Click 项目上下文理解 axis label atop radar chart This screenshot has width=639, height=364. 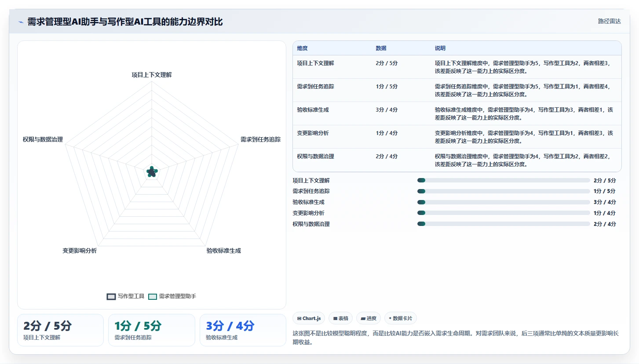point(152,75)
